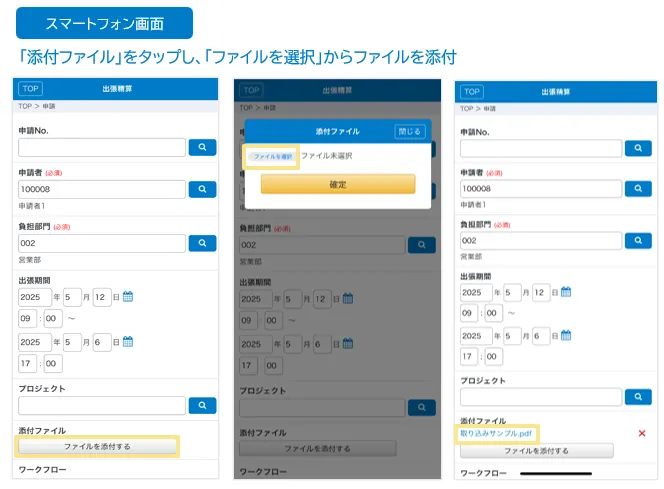Open the 取り込みサンプル.pdf attachment link
The image size is (664, 489).
pos(497,434)
